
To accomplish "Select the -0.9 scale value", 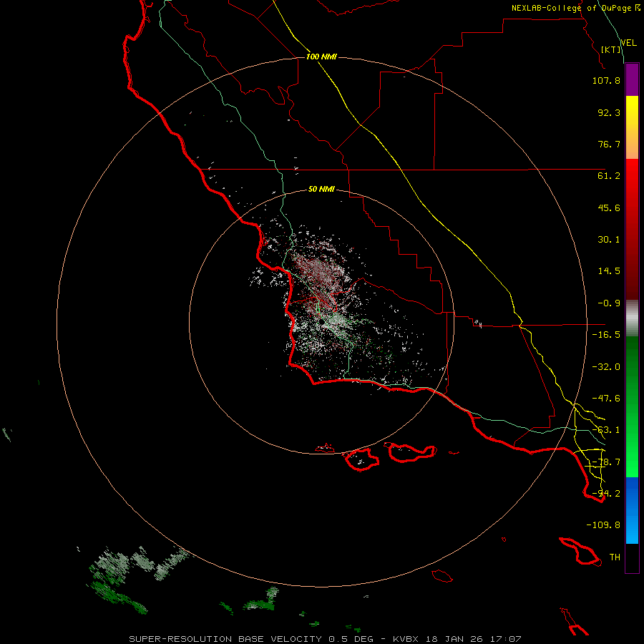I will coord(609,303).
